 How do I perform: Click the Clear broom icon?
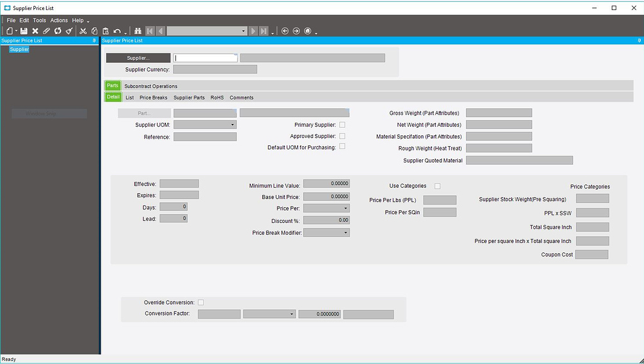point(69,31)
